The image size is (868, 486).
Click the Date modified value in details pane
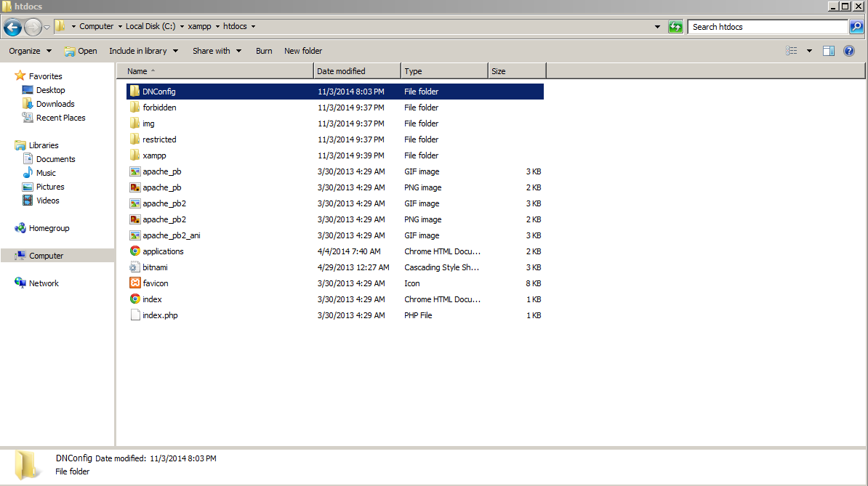tap(182, 458)
